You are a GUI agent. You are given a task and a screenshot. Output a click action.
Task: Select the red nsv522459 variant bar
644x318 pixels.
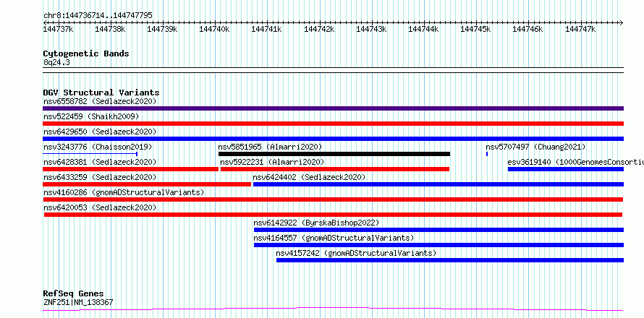(333, 124)
